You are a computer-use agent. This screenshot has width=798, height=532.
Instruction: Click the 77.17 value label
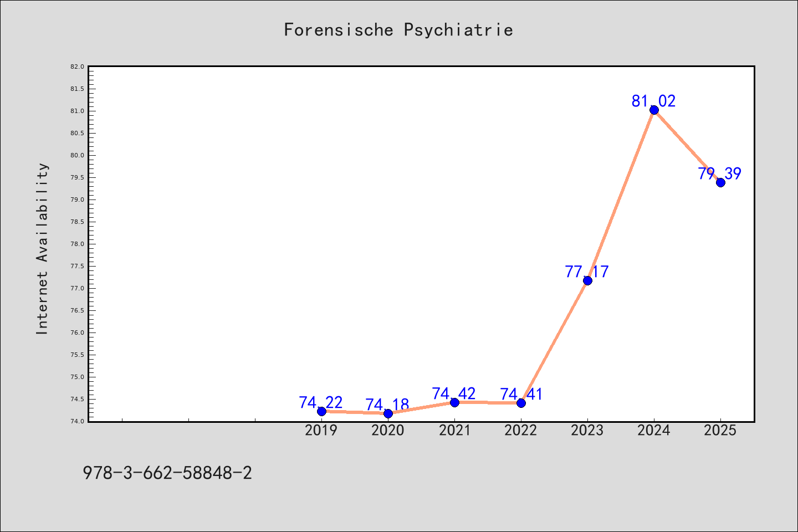pyautogui.click(x=587, y=272)
